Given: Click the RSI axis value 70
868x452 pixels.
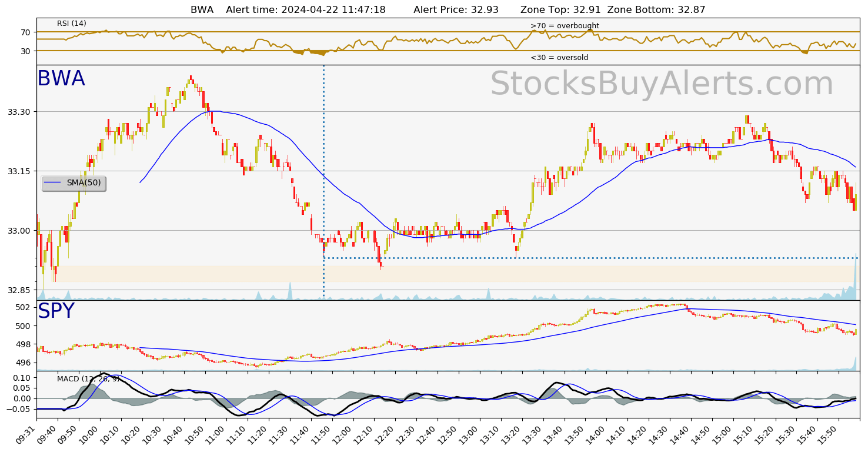Looking at the screenshot, I should [25, 32].
